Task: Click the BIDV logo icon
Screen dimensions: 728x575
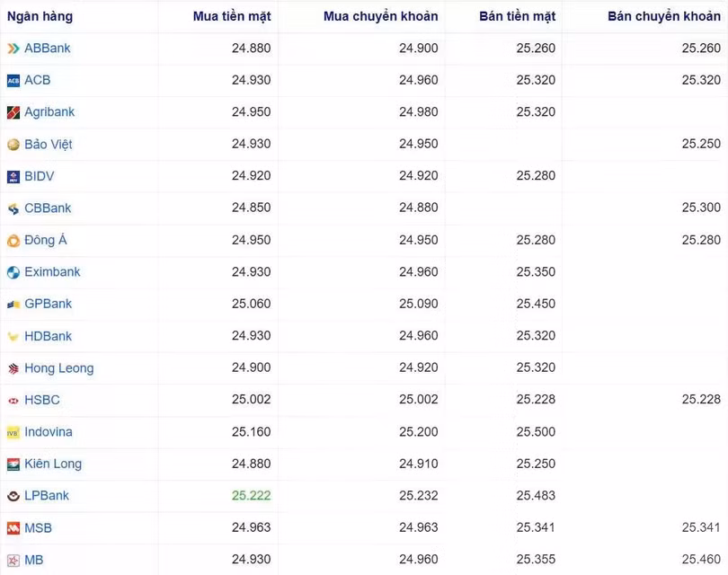Action: [13, 177]
